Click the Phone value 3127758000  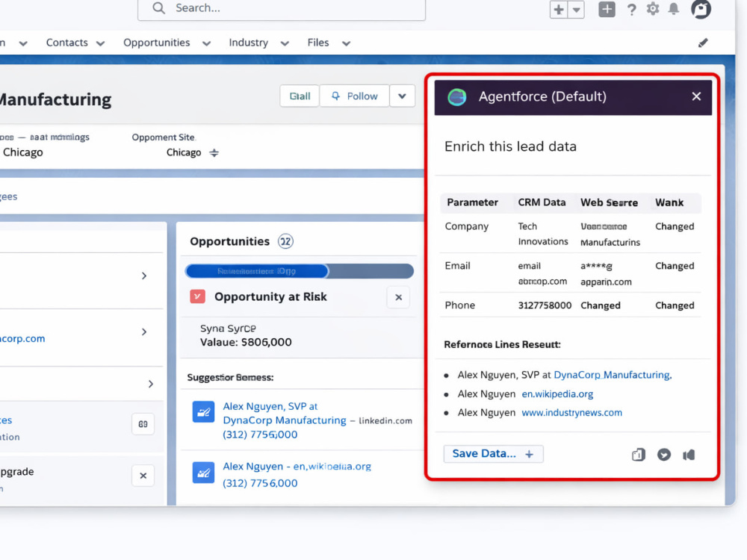pos(545,305)
